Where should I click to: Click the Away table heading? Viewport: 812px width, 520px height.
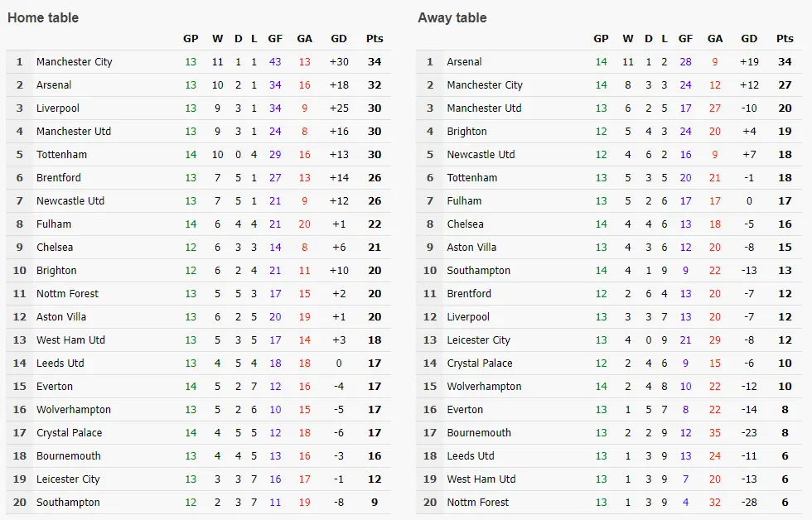(452, 17)
